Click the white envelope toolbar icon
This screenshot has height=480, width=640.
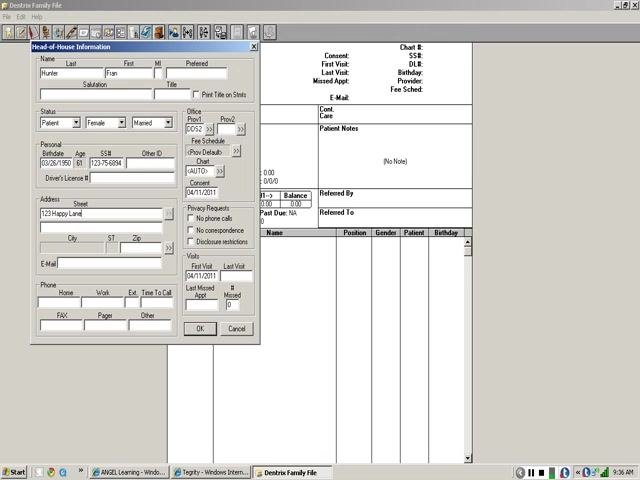pos(84,32)
